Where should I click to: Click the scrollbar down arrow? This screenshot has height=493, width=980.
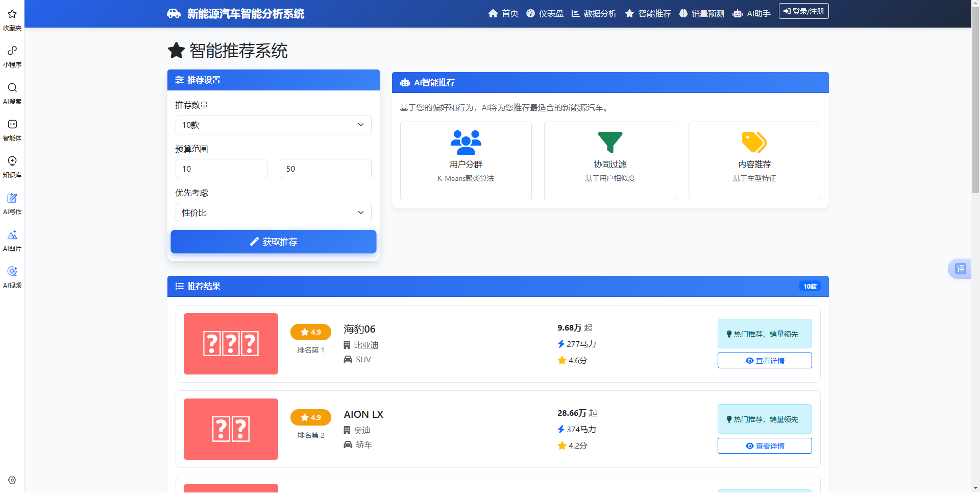pos(975,488)
